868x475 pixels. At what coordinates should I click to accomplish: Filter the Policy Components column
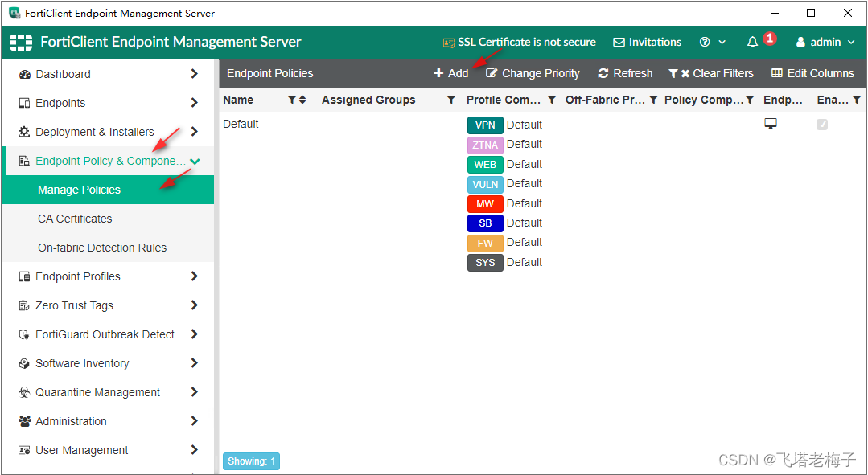[x=750, y=100]
